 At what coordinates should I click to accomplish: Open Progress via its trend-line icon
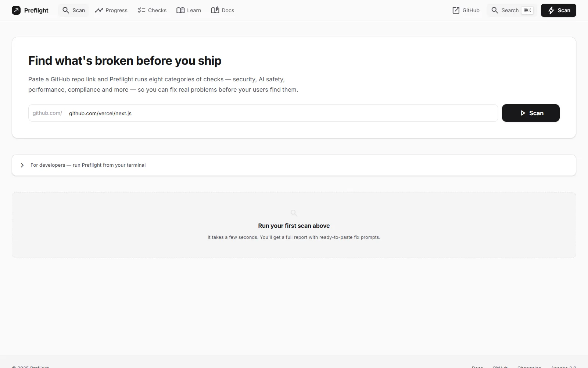pyautogui.click(x=99, y=10)
